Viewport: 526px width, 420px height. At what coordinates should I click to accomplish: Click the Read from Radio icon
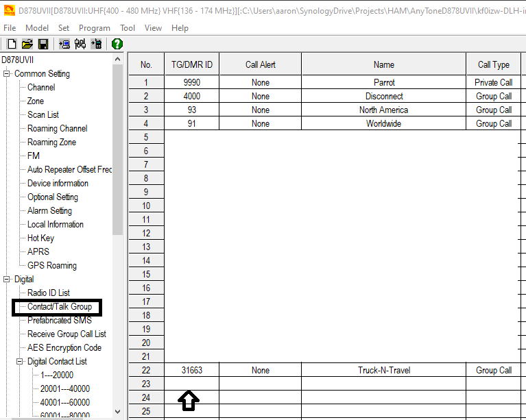(x=64, y=44)
